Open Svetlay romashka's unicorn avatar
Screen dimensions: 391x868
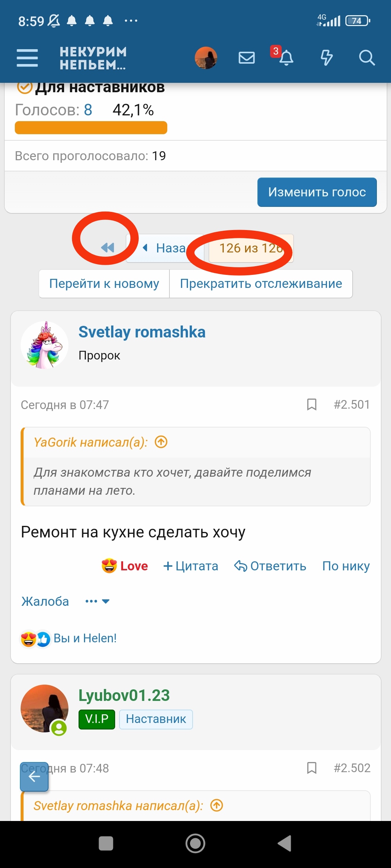click(45, 345)
